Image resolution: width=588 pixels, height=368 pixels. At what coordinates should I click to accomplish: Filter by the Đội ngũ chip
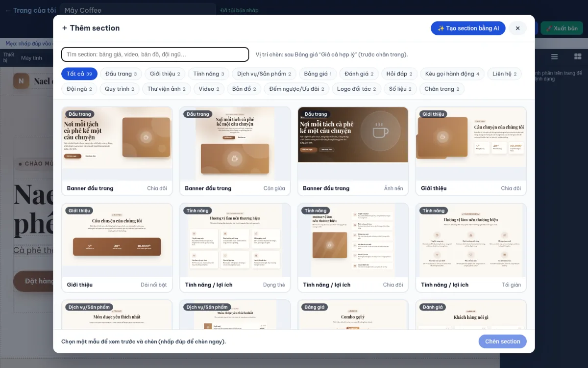(x=79, y=89)
